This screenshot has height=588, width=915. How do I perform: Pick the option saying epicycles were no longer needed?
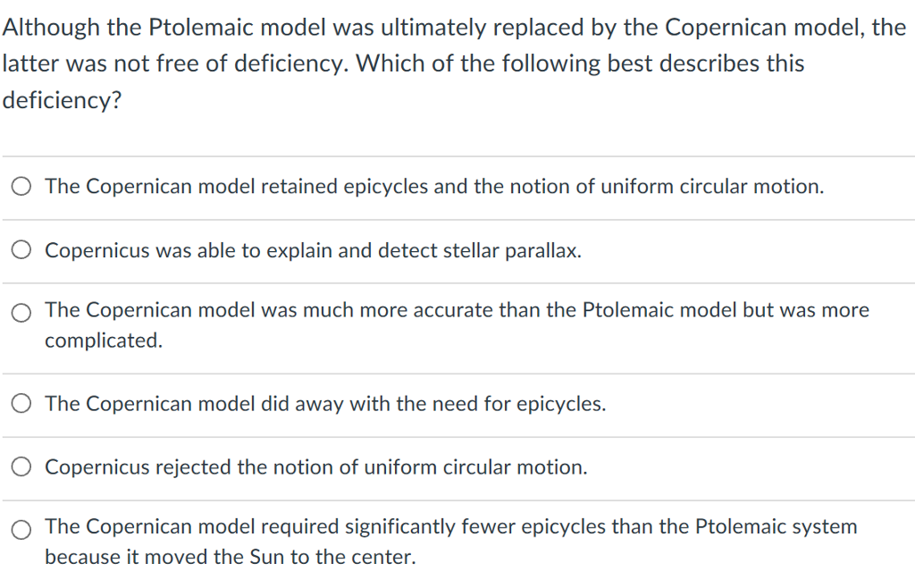pyautogui.click(x=21, y=403)
